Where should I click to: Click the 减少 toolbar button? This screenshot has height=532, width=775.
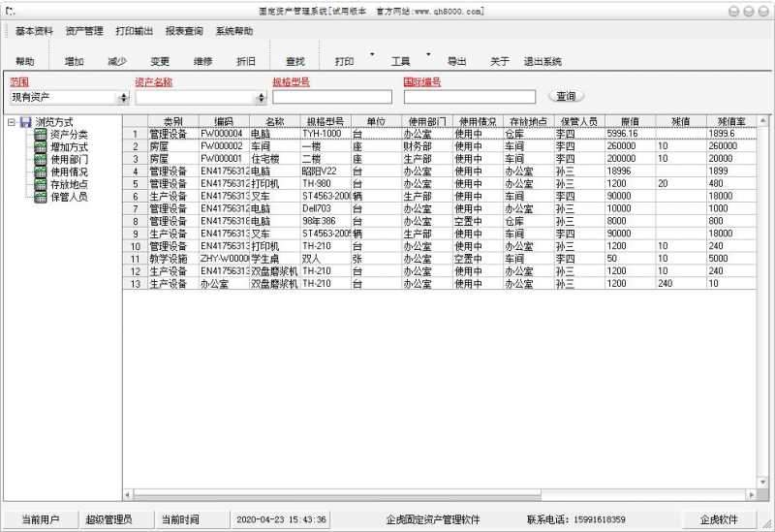117,61
